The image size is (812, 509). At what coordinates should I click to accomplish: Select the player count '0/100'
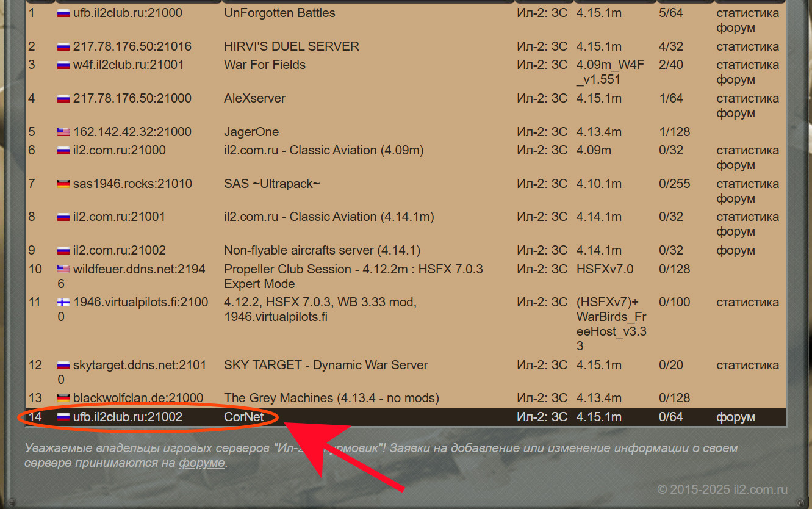[675, 302]
